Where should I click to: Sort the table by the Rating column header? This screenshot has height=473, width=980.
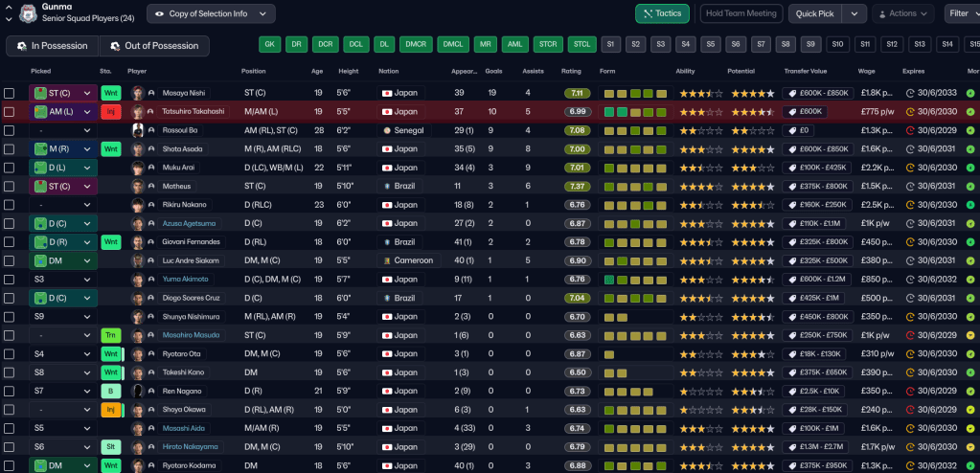tap(571, 71)
